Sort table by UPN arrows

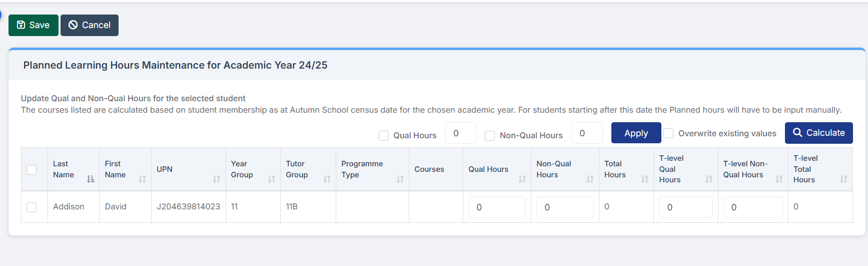[x=217, y=179]
